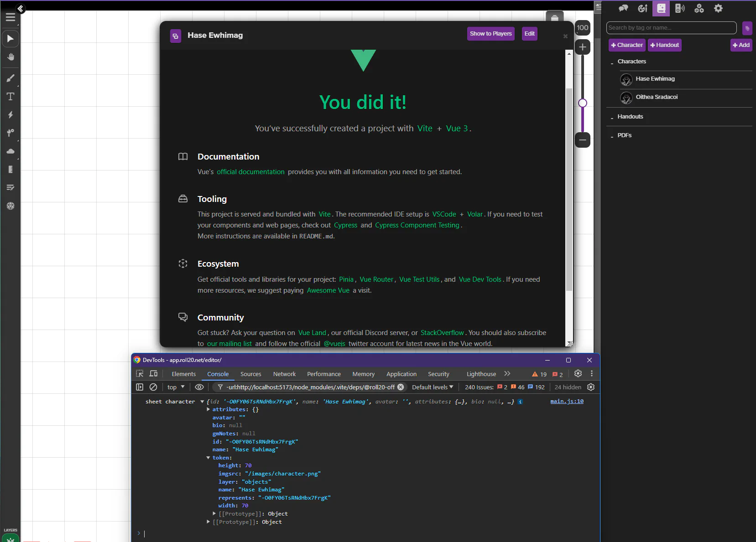Screen dimensions: 756x542
Task: Open the Chat tab in sidebar
Action: (623, 8)
